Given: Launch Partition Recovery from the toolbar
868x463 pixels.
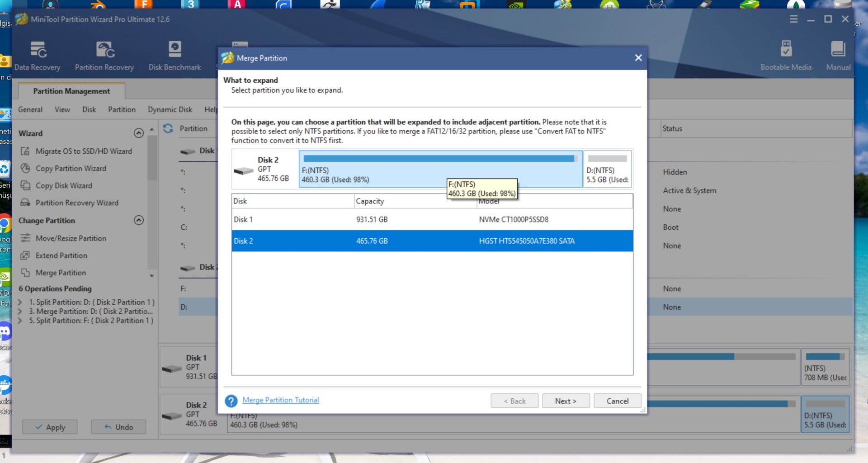Looking at the screenshot, I should click(104, 56).
